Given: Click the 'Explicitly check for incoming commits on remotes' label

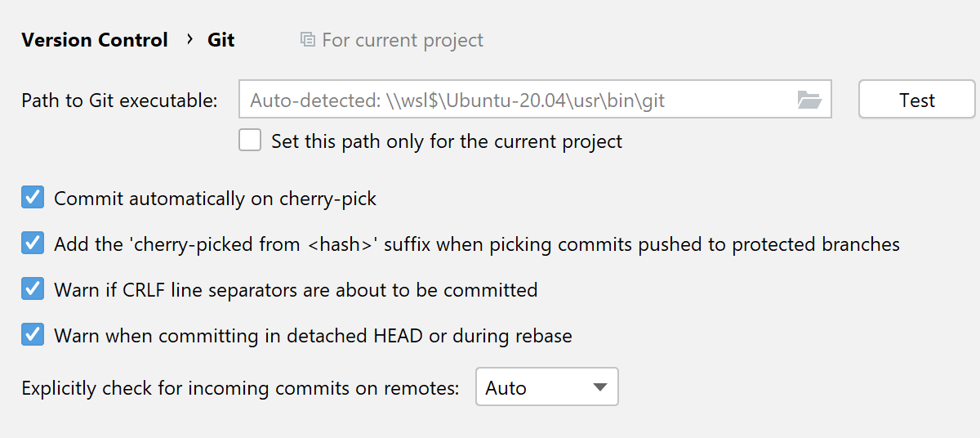Looking at the screenshot, I should 241,388.
